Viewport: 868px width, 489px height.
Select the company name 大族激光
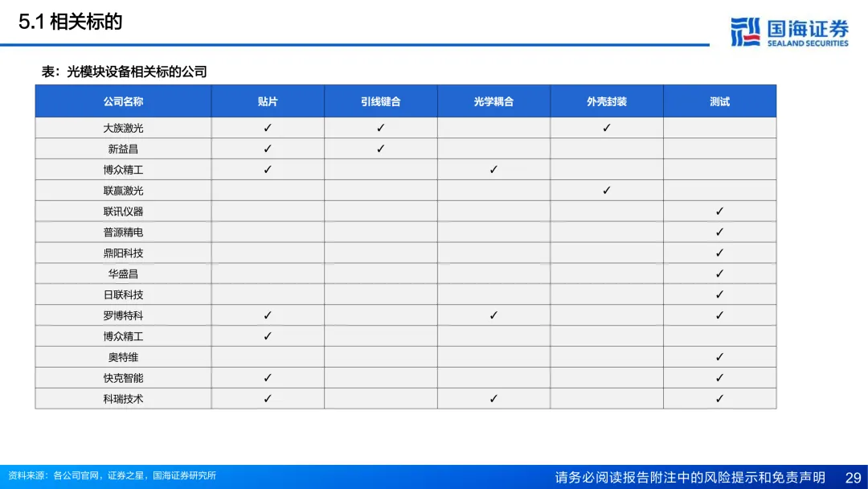123,128
